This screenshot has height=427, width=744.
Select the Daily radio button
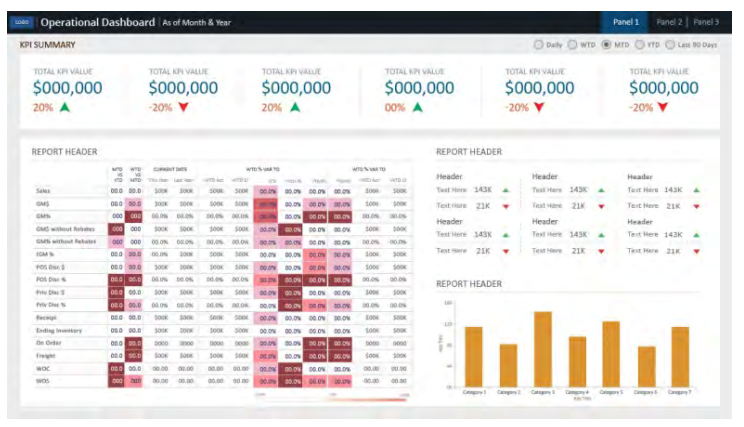pos(539,45)
